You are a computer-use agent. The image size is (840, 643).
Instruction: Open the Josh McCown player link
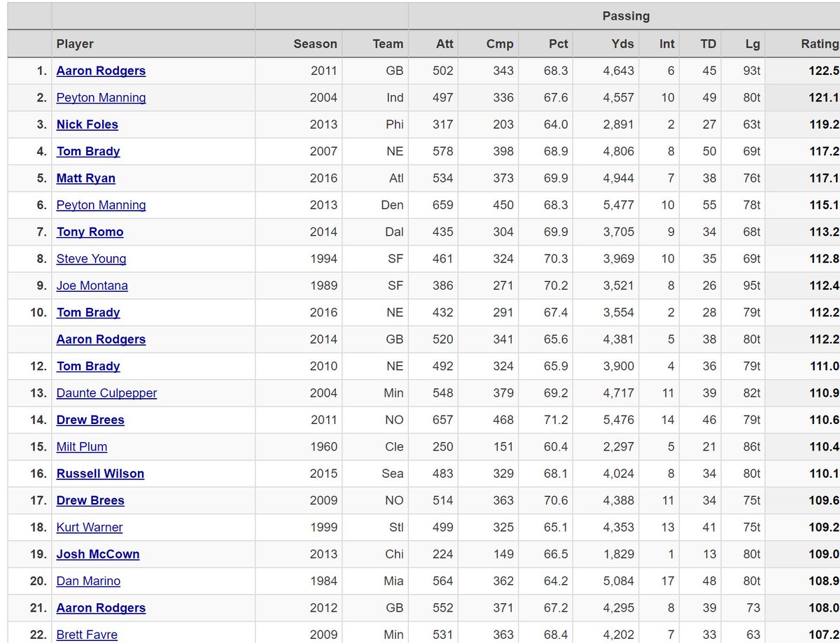point(98,554)
